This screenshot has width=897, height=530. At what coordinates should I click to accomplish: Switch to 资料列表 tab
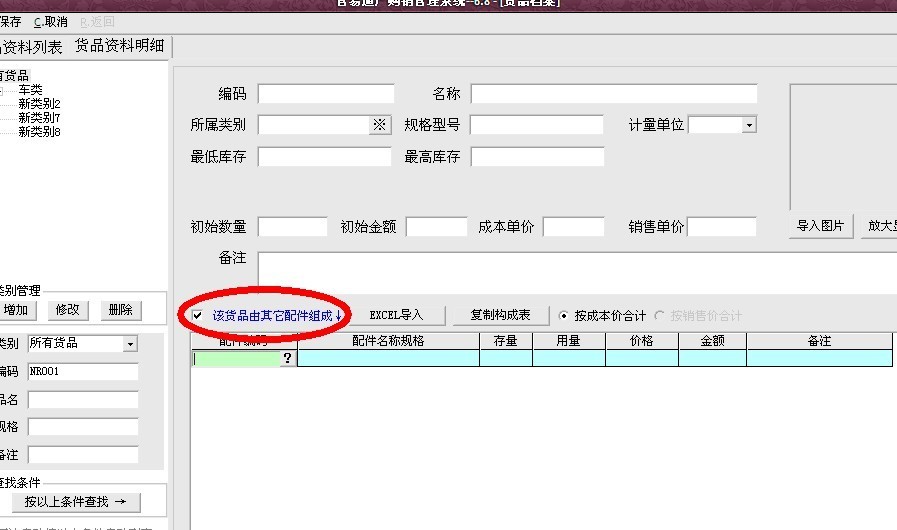click(31, 47)
